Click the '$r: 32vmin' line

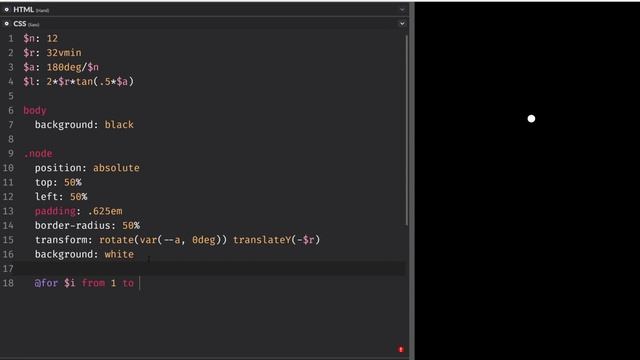pyautogui.click(x=52, y=53)
